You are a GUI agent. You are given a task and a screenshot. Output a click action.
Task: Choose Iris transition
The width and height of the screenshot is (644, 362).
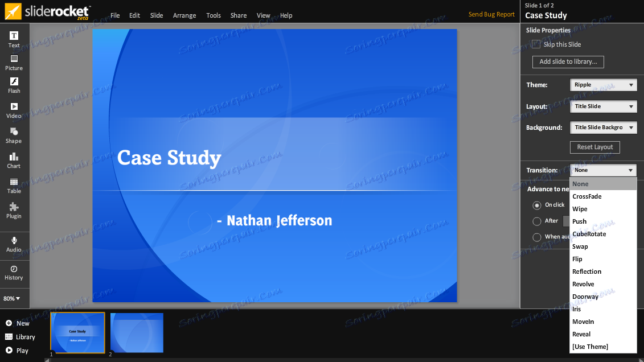[x=603, y=309]
